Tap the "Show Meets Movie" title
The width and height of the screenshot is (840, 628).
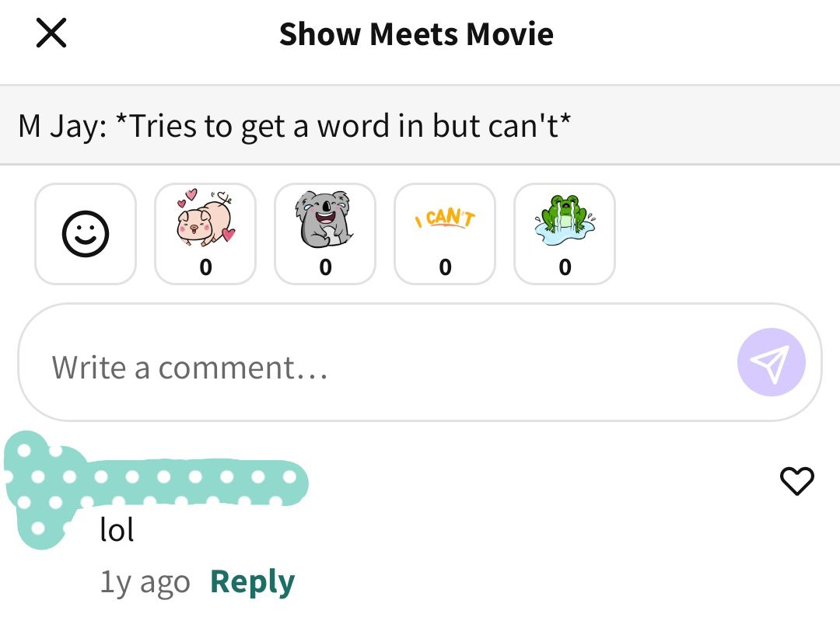[x=416, y=34]
